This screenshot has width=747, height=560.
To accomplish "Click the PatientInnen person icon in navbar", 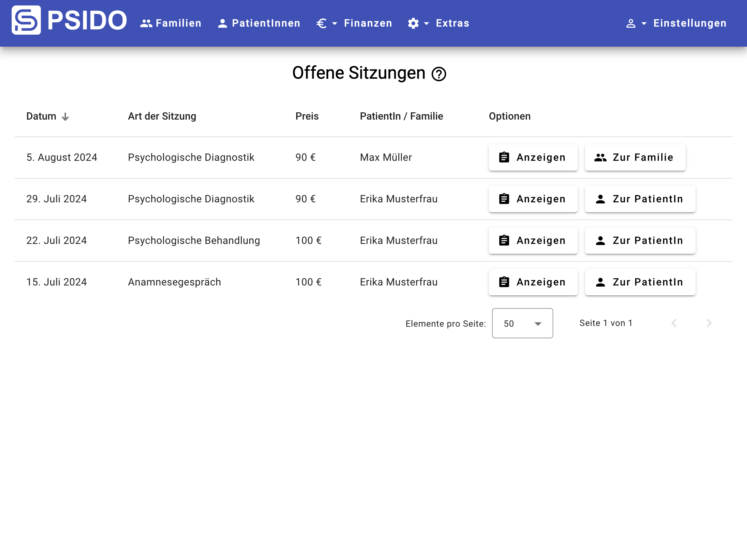I will 222,23.
